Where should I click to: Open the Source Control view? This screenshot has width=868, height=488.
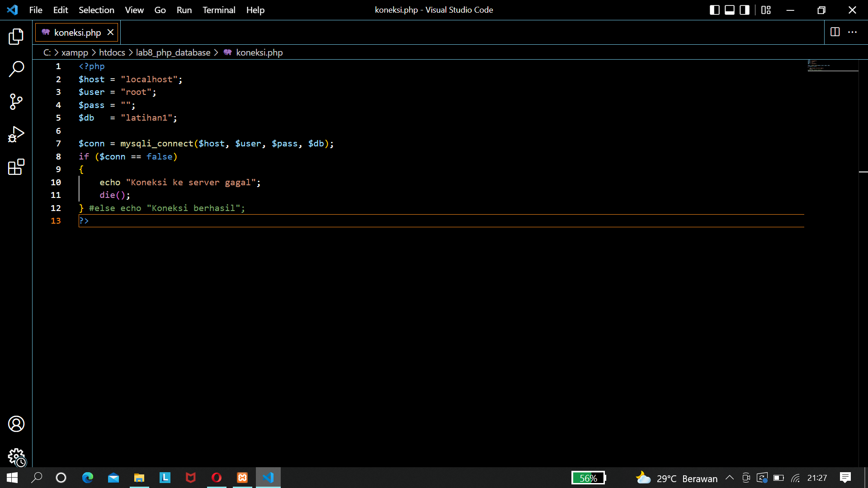point(16,102)
